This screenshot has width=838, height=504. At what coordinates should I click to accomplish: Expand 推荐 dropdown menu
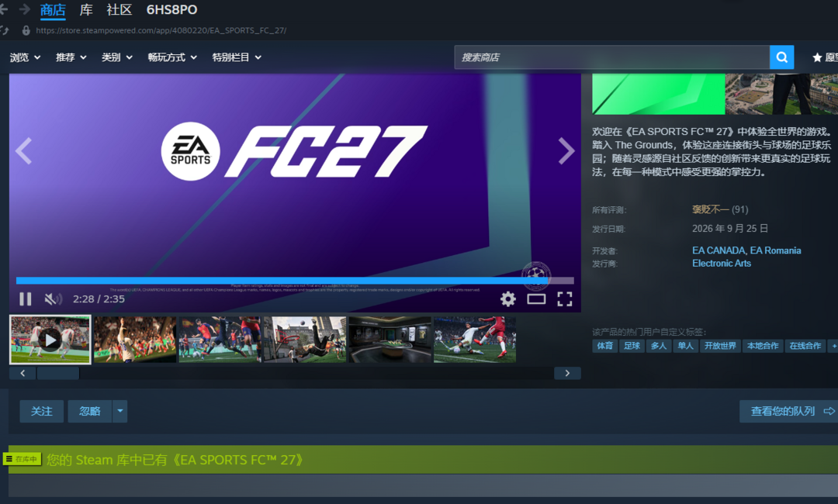(71, 57)
